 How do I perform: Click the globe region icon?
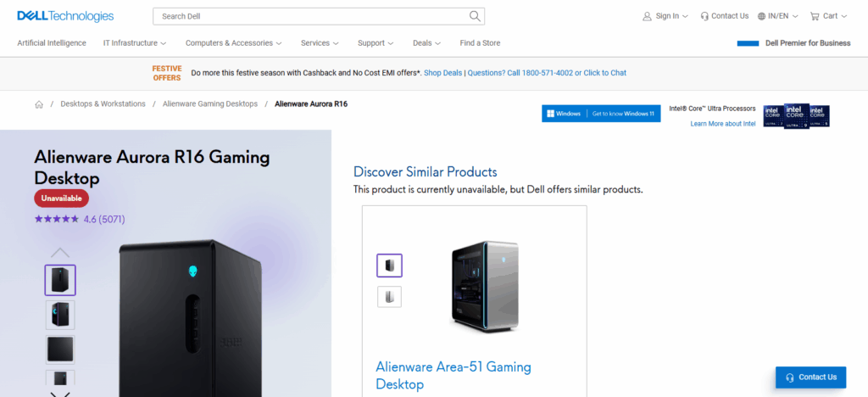[x=762, y=16]
